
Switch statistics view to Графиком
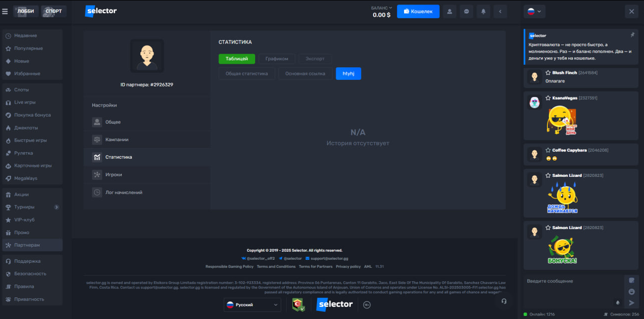click(276, 58)
